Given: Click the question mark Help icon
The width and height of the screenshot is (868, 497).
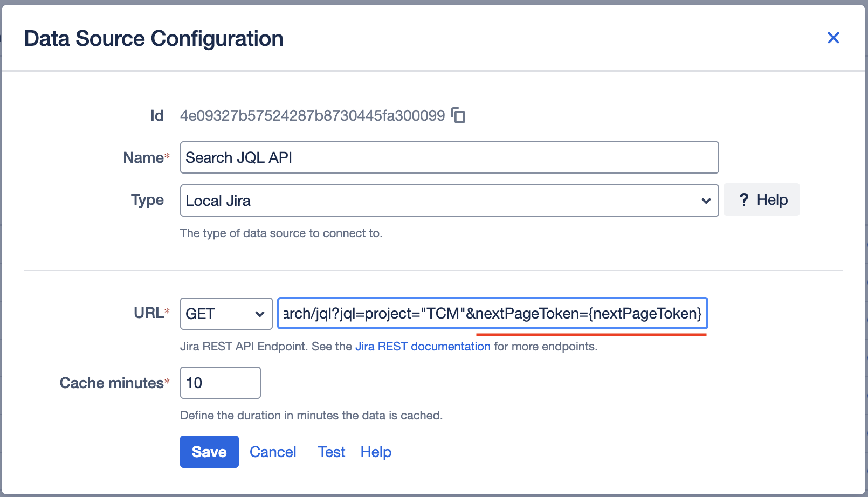Looking at the screenshot, I should coord(745,199).
